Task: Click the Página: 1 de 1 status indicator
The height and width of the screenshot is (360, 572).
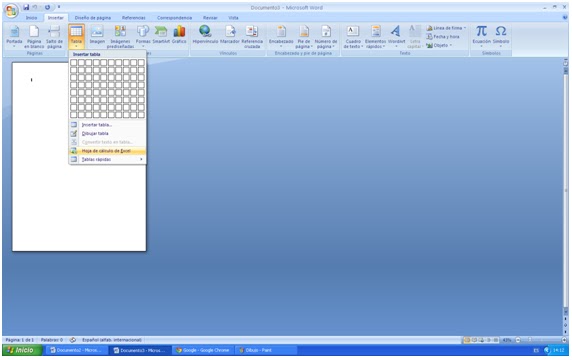Action: 20,340
